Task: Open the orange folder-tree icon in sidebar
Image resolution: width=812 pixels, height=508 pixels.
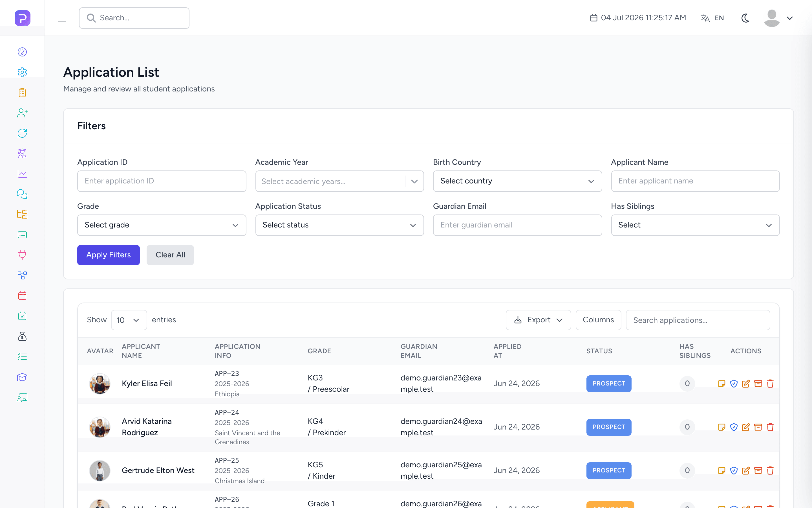Action: [x=22, y=214]
